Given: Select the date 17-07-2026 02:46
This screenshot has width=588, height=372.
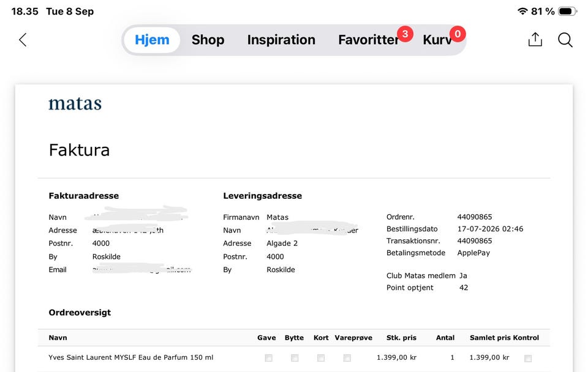Looking at the screenshot, I should 490,229.
